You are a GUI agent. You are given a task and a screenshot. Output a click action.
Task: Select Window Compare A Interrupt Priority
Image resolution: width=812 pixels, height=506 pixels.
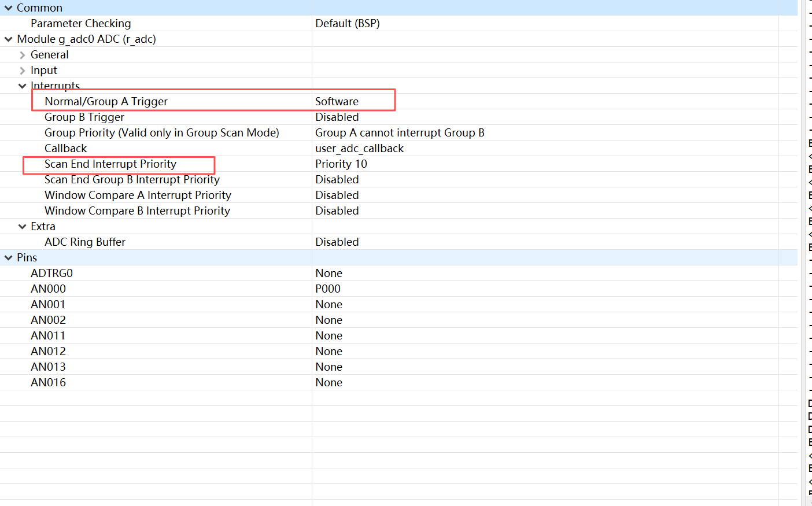tap(138, 195)
